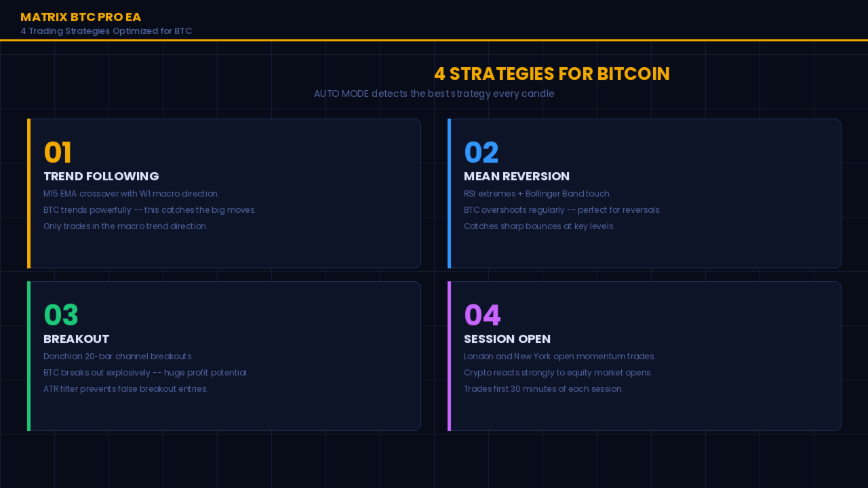Screen dimensions: 868x488
Task: Click the 4 STRATEGIES FOR BITCOIN headline
Action: coord(552,74)
